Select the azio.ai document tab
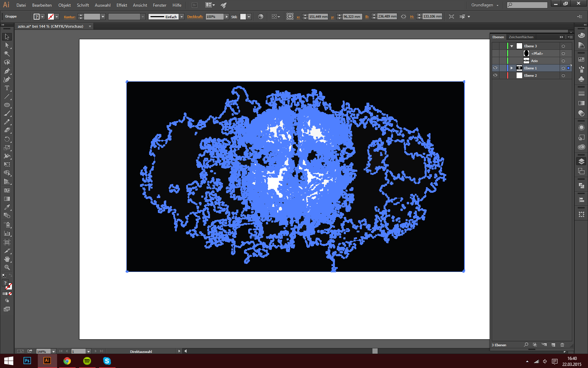588x368 pixels. click(x=51, y=26)
